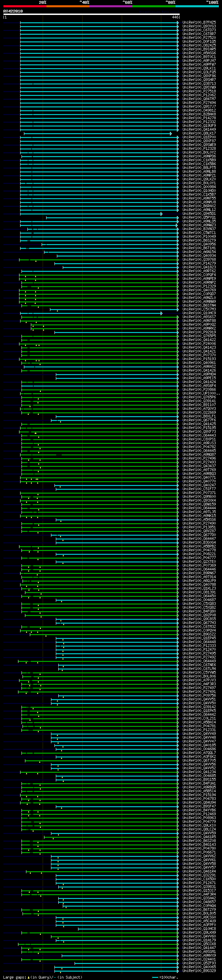Select the UniRef100_P12062 hit label

[199, 95]
